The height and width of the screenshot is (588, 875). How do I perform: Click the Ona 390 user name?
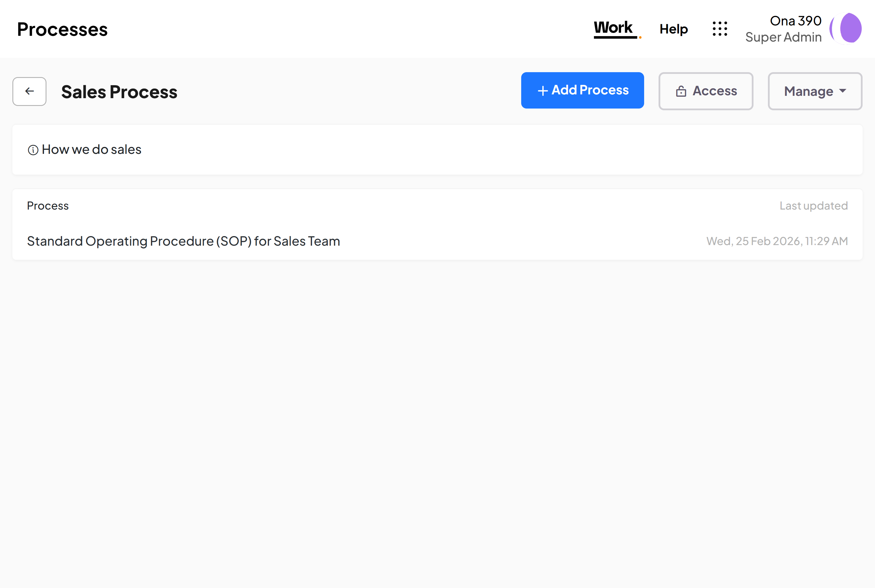pos(796,20)
